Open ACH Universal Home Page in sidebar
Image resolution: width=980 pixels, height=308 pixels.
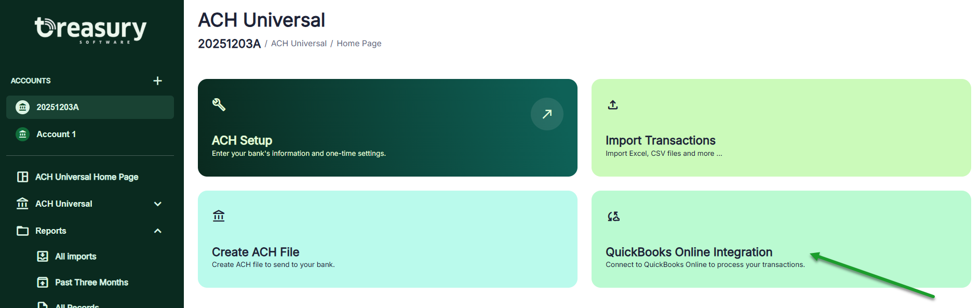pyautogui.click(x=86, y=177)
